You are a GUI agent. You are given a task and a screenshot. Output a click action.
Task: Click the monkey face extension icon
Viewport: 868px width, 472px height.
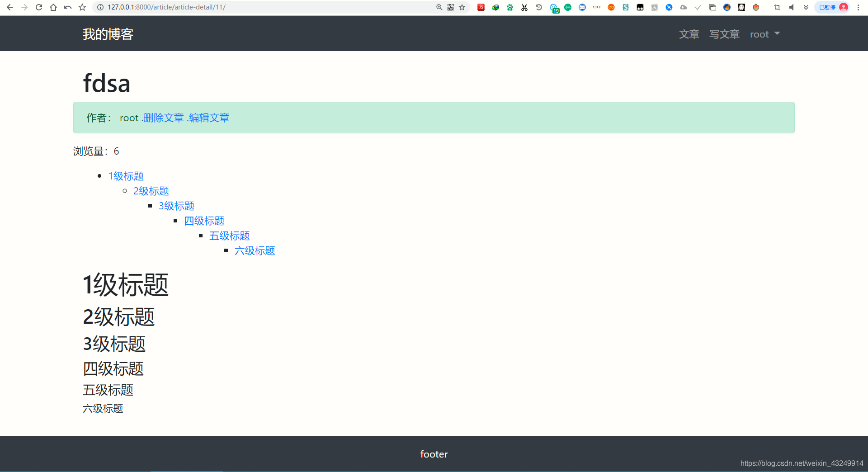pos(756,7)
